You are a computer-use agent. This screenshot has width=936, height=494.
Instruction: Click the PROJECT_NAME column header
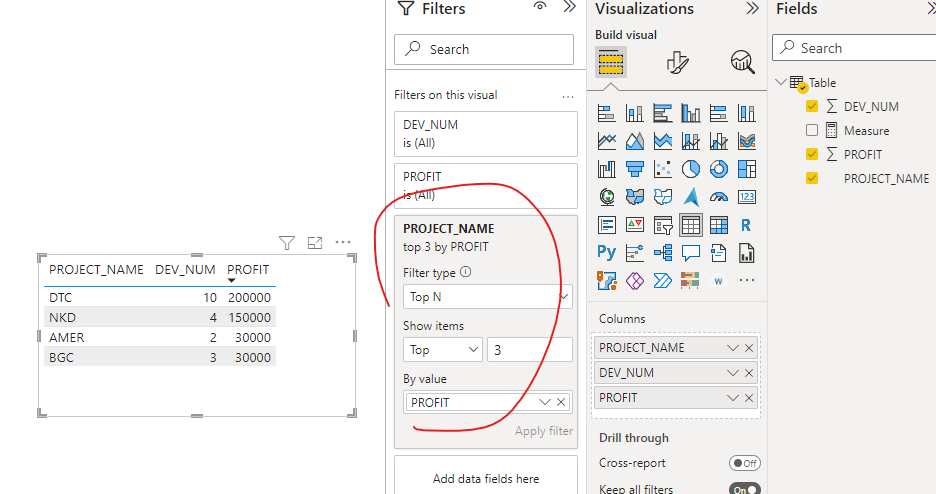96,270
